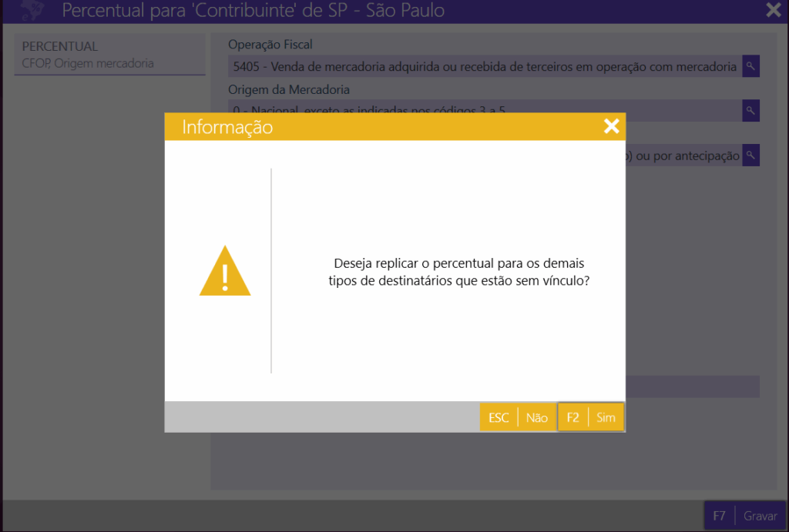
Task: Open Origem da Mercadoria lookup magnifier
Action: pos(750,110)
